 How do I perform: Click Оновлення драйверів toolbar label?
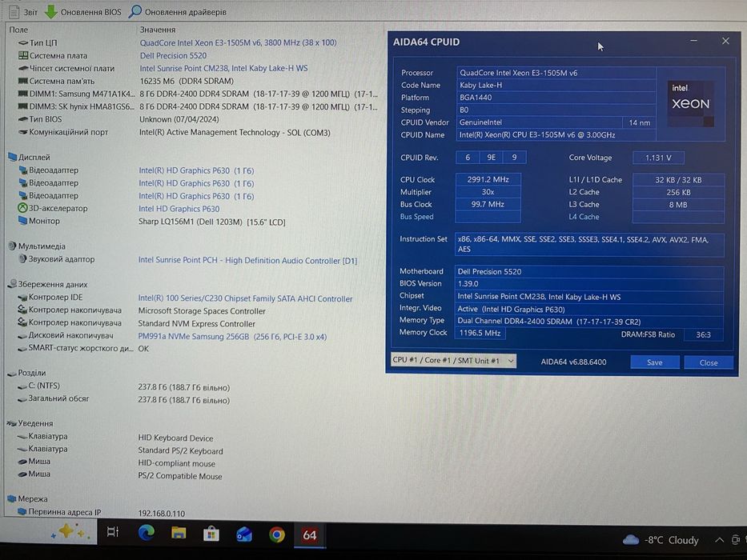(x=185, y=12)
